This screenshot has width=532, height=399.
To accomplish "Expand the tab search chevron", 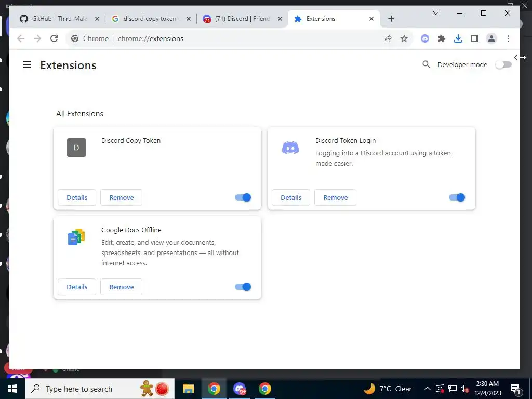I will 436,13.
